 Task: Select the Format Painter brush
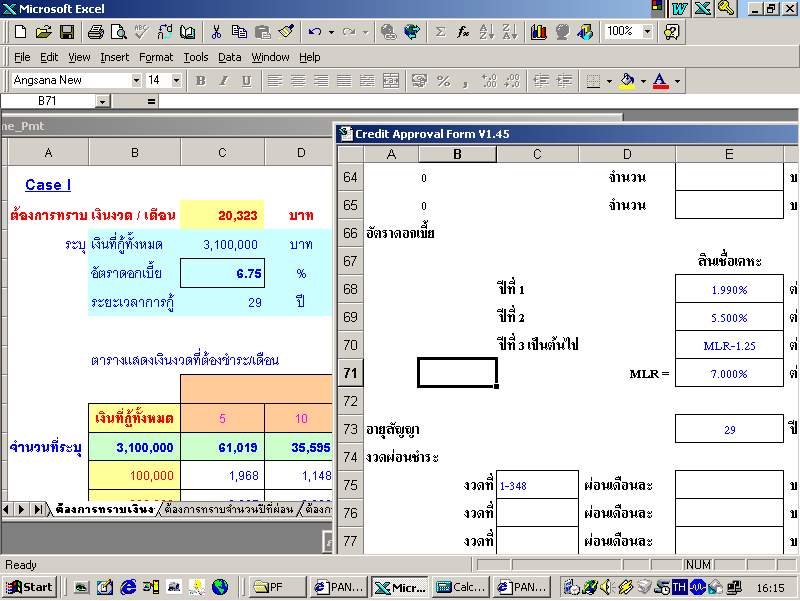[x=286, y=32]
